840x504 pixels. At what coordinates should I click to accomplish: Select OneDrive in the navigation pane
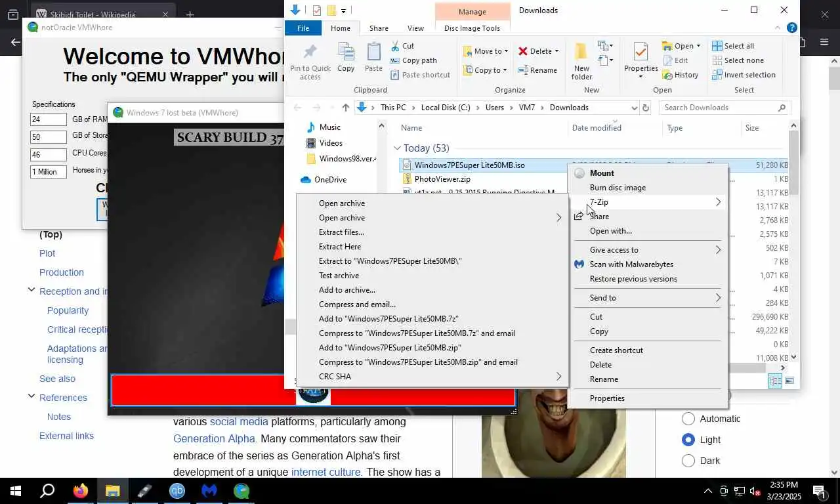pos(330,180)
